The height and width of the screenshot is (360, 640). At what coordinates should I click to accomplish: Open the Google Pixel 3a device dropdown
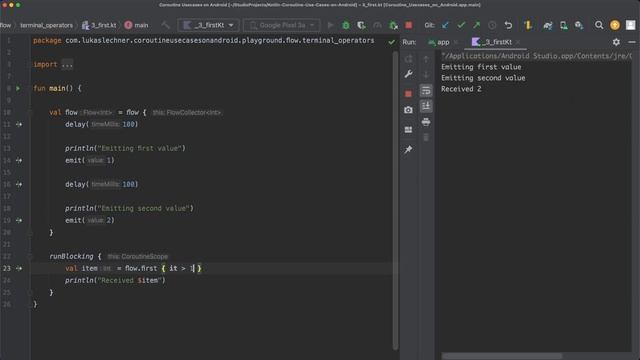282,25
